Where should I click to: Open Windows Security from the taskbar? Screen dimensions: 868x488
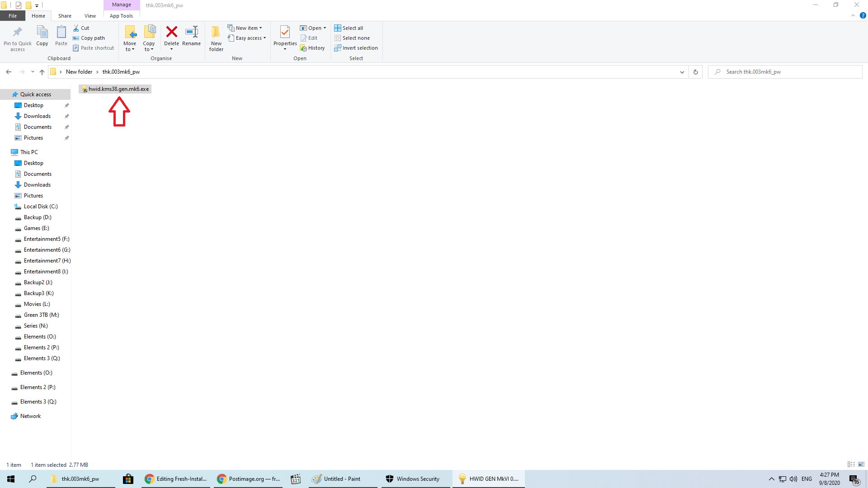[413, 479]
